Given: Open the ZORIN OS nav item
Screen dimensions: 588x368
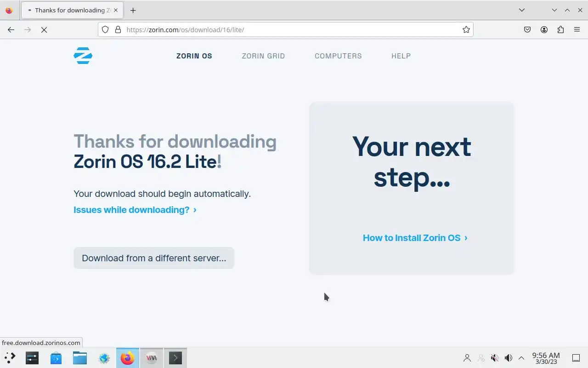Looking at the screenshot, I should 194,56.
